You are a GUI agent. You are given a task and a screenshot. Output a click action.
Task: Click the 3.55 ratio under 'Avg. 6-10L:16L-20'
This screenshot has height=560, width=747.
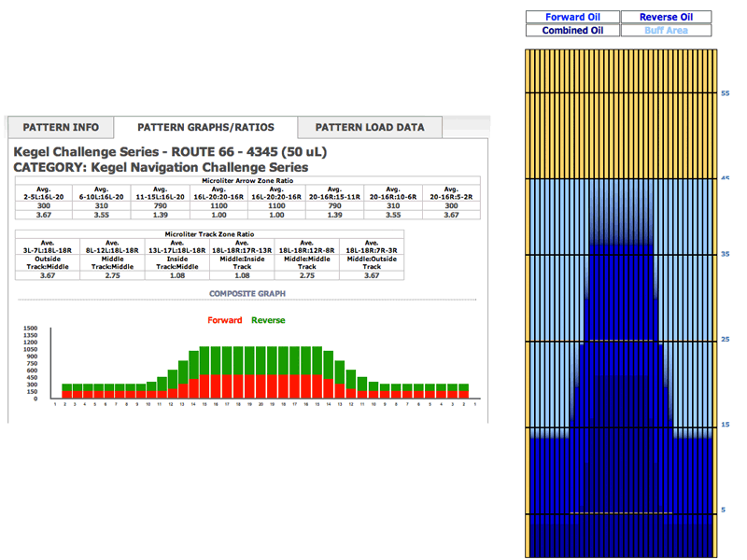(x=102, y=215)
